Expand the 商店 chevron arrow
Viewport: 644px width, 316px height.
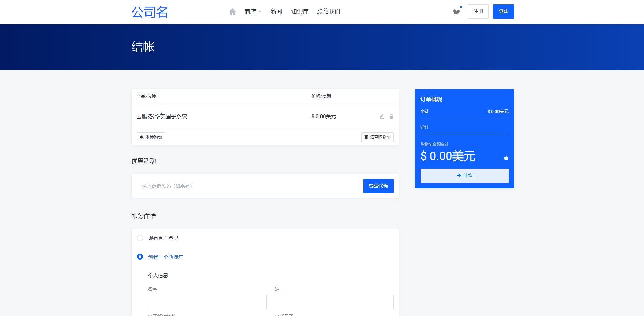260,11
